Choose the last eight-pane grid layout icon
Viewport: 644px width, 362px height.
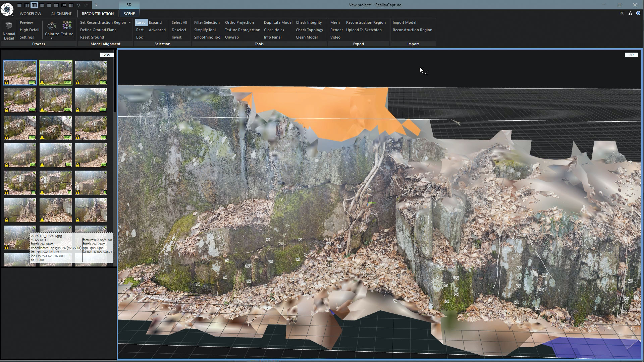coord(71,5)
